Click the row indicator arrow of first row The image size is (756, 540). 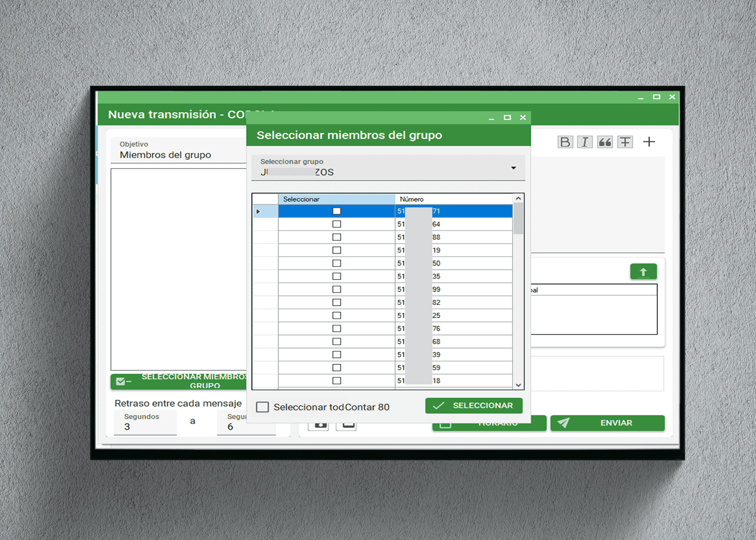click(258, 211)
